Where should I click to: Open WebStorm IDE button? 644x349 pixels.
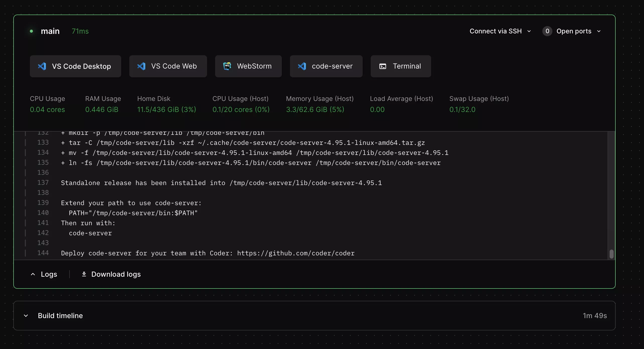pos(248,66)
